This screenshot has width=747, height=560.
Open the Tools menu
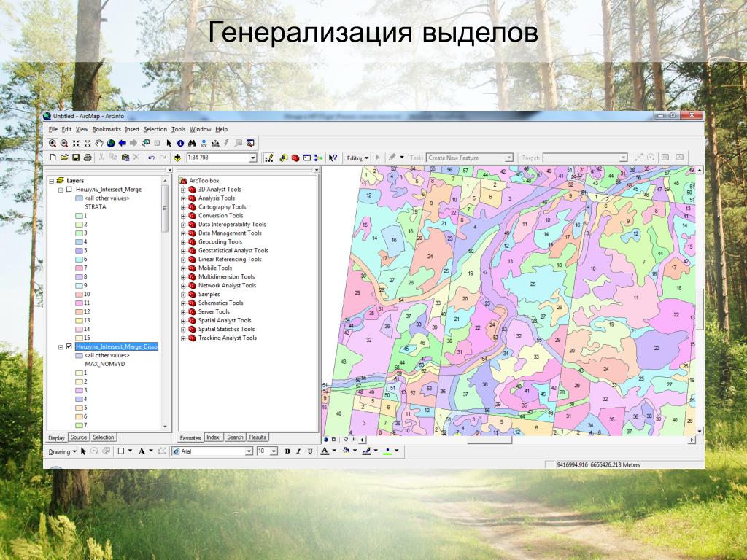point(178,129)
